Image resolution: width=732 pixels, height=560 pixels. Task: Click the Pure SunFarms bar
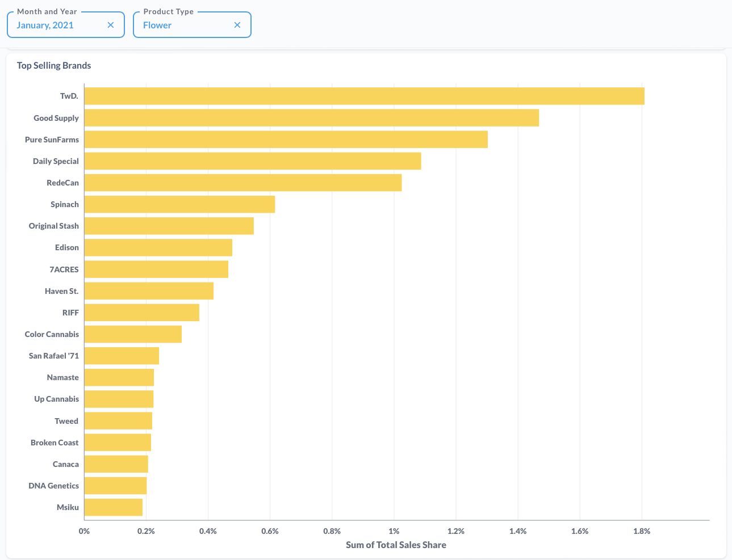pyautogui.click(x=286, y=140)
